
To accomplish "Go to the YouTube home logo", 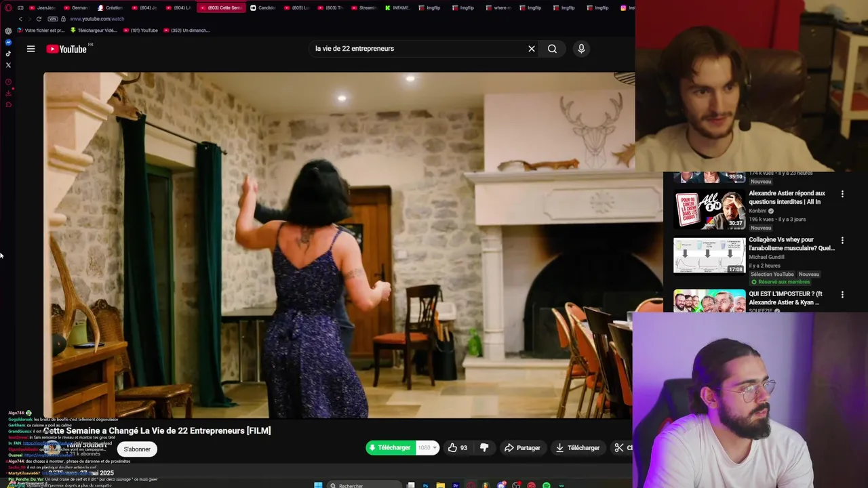I will (66, 49).
